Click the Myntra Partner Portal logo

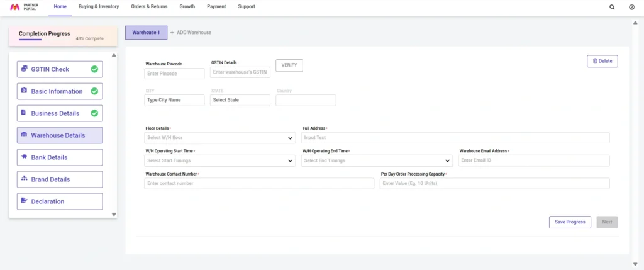25,6
